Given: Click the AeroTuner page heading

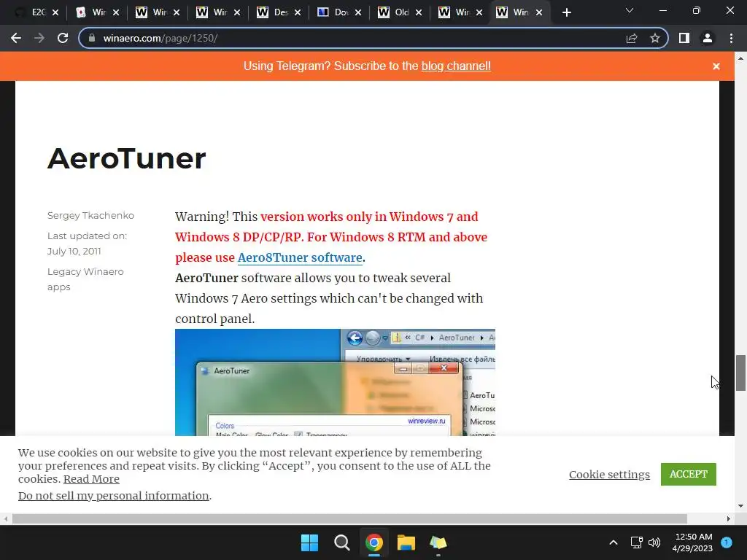Looking at the screenshot, I should click(x=127, y=158).
